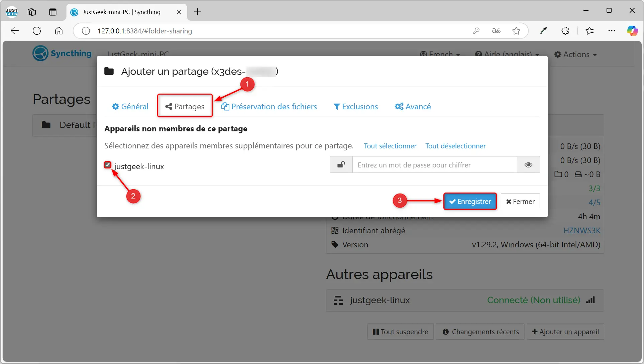The width and height of the screenshot is (644, 364).
Task: Open the favorites list icon
Action: pos(589,31)
